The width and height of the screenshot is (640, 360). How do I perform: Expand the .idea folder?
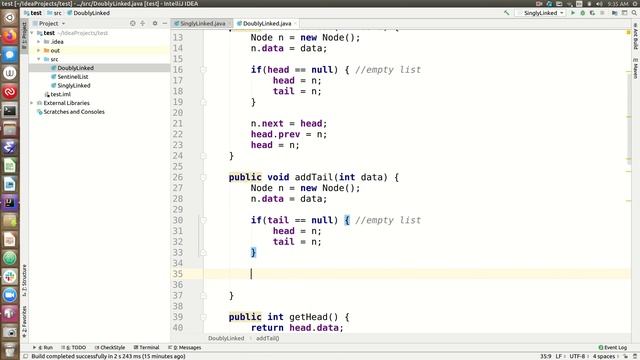pos(39,42)
